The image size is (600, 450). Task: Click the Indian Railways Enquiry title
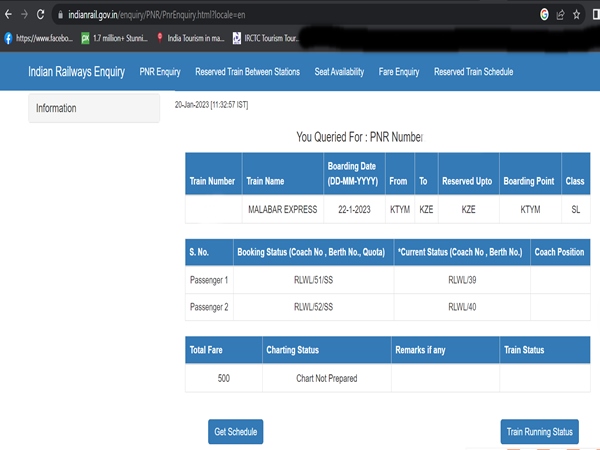pos(75,72)
